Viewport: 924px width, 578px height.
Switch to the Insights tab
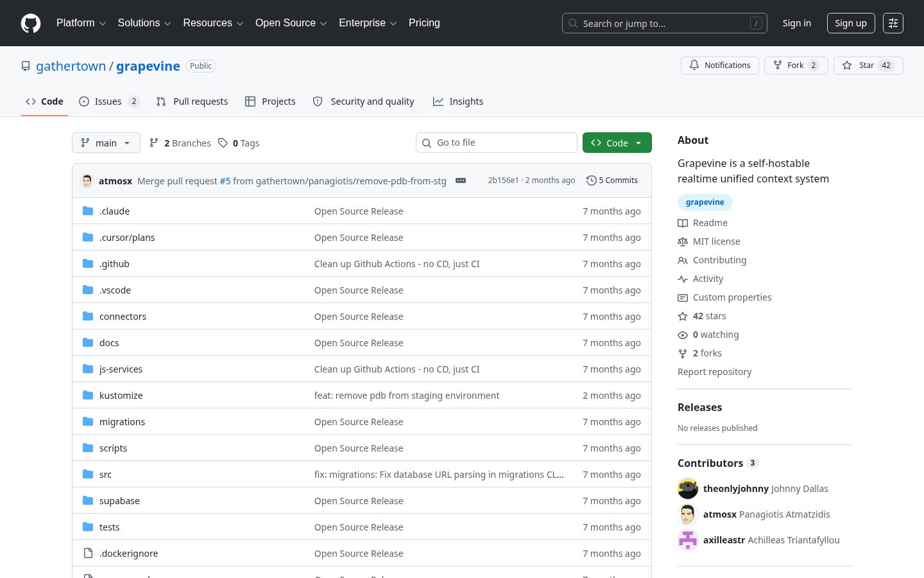tap(458, 101)
